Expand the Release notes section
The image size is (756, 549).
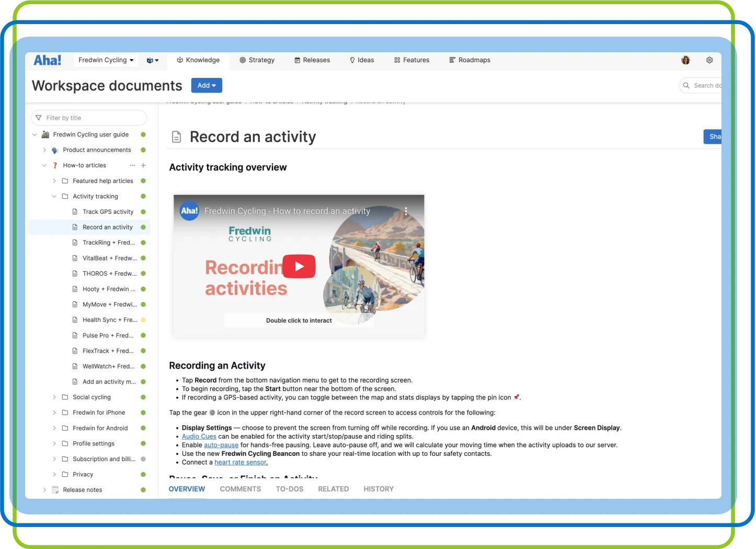click(44, 490)
